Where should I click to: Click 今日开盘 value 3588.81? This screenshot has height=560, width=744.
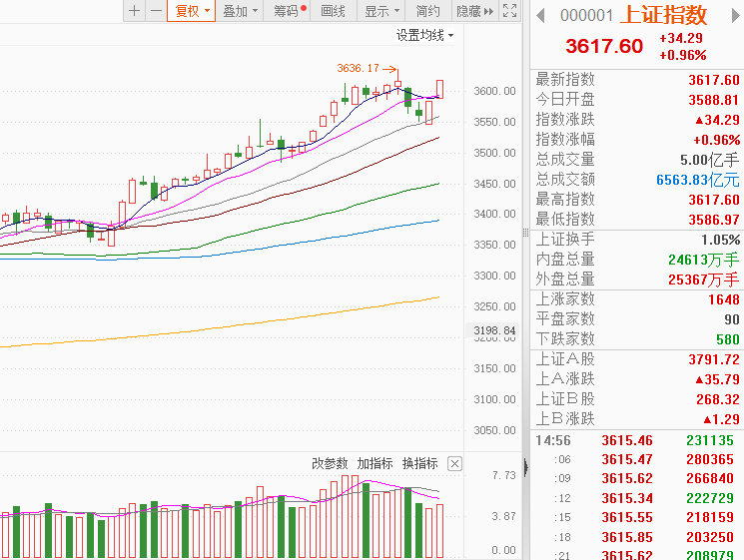(714, 100)
